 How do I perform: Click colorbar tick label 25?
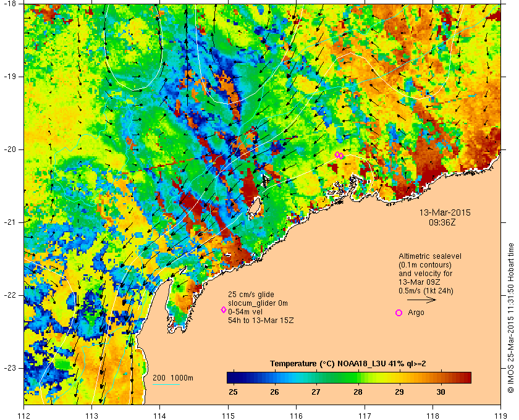coord(233,392)
